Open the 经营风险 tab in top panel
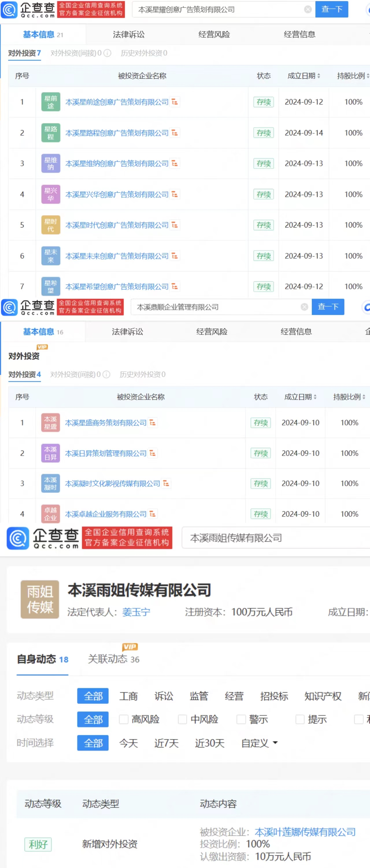This screenshot has width=370, height=868. tap(214, 34)
